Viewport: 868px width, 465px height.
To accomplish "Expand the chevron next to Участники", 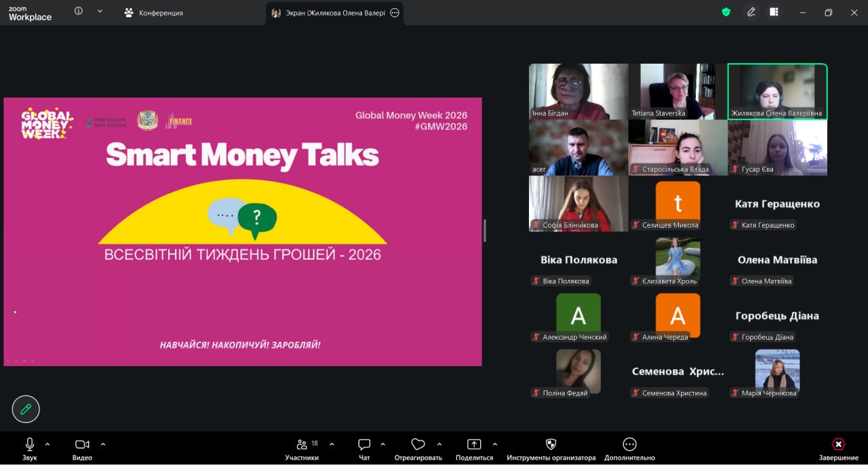I will 332,445.
